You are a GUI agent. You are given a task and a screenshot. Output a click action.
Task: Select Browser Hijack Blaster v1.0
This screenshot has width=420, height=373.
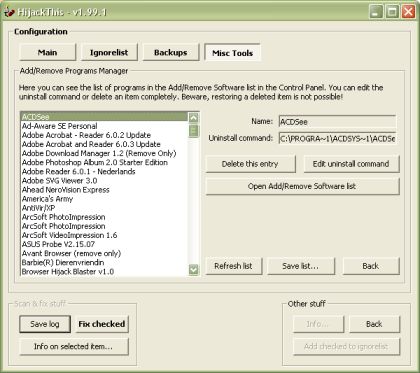104,271
